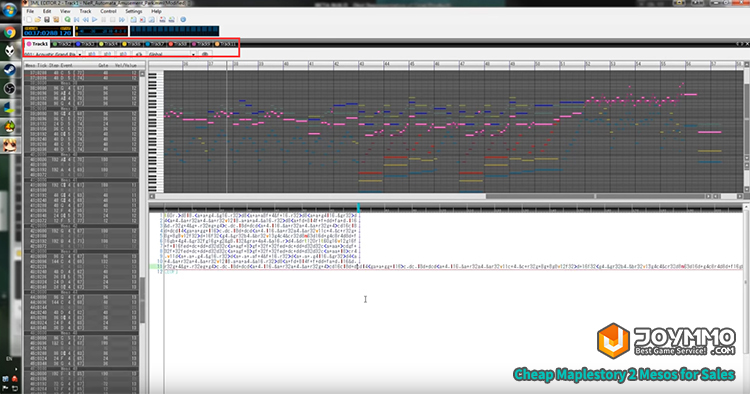750x394 pixels.
Task: Switch to the orange Track11 tab
Action: tap(225, 44)
